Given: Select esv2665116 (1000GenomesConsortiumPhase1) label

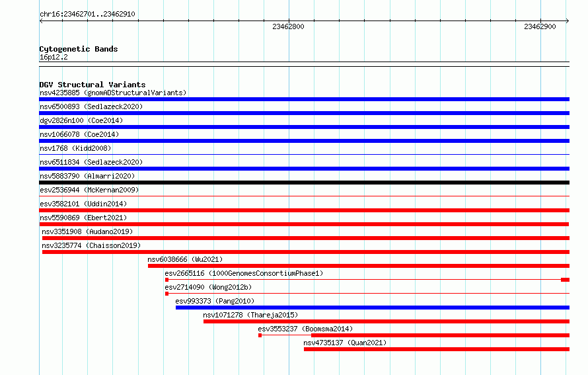Looking at the screenshot, I should click(244, 273).
